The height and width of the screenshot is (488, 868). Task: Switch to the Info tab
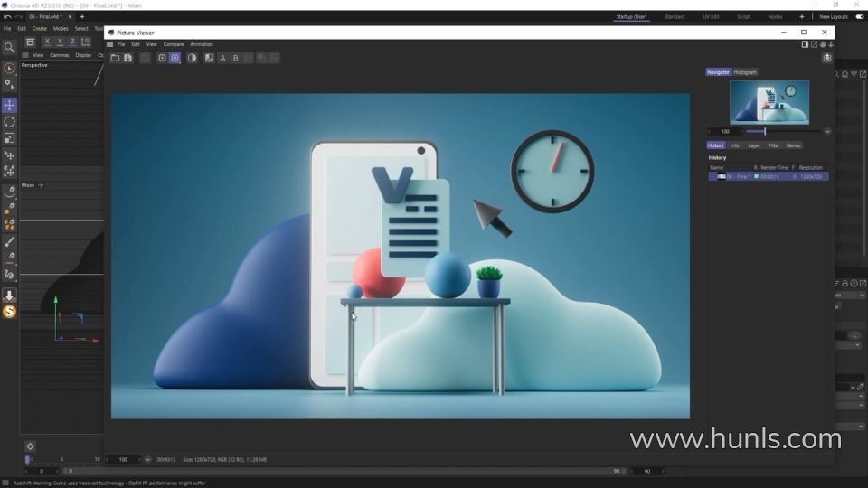tap(734, 145)
